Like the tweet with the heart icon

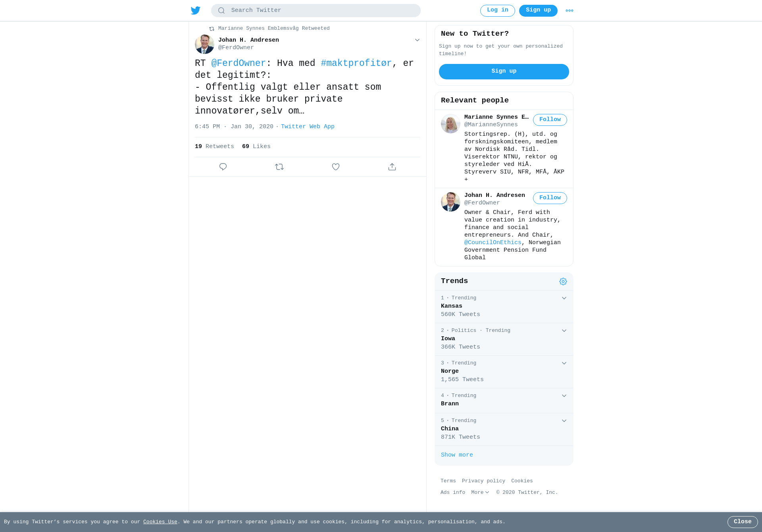click(x=336, y=167)
